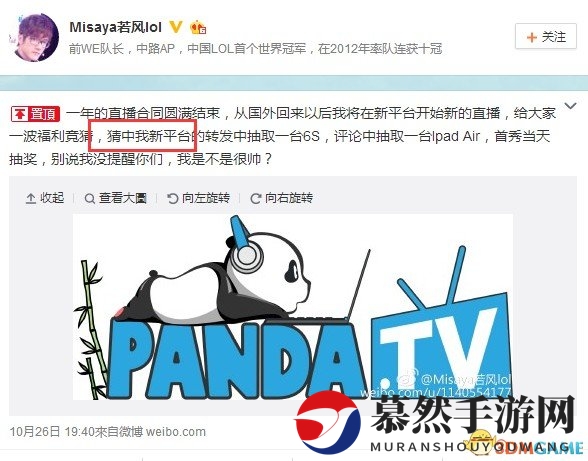This screenshot has height=461, width=588.
Task: Rotate image left with 向左旋转
Action: pyautogui.click(x=198, y=198)
